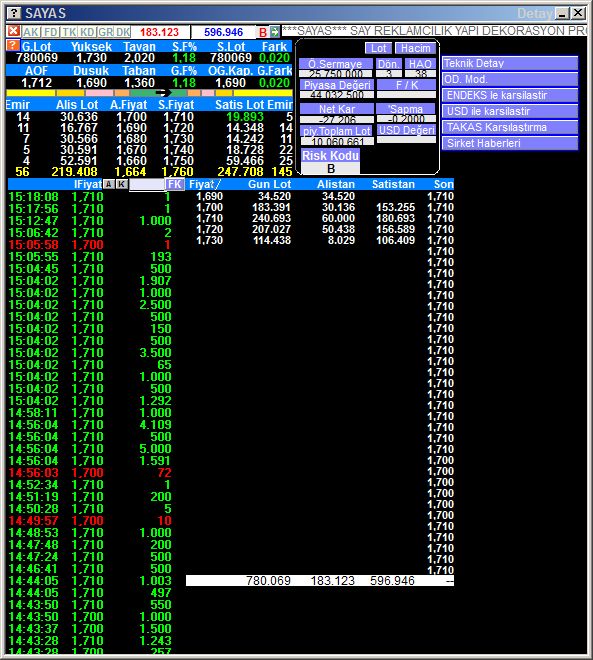This screenshot has height=660, width=593.
Task: Select the FD toolbar button
Action: coord(51,32)
